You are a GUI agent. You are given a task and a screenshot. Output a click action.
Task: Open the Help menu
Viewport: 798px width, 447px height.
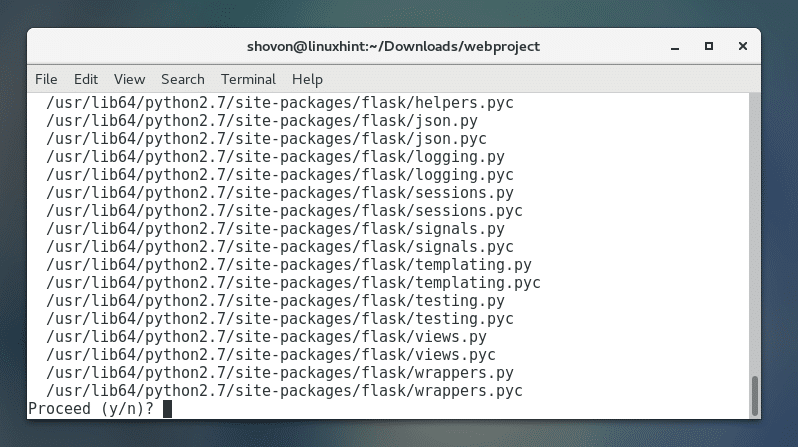307,79
